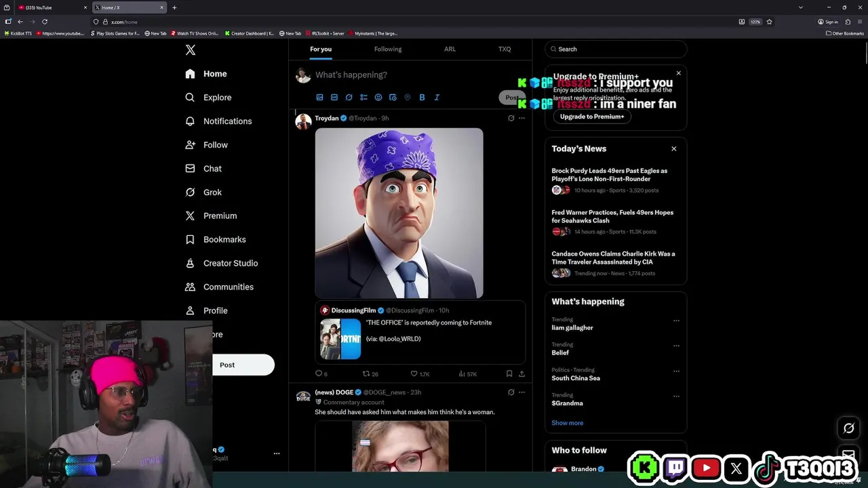Open browser tab list dropdown
Screen dimensions: 868x488
pos(801,7)
